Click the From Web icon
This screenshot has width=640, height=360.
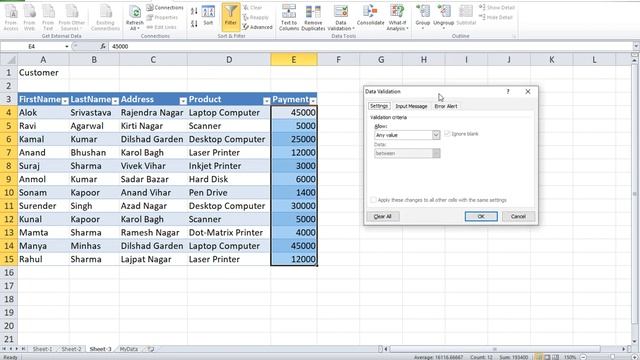29,17
